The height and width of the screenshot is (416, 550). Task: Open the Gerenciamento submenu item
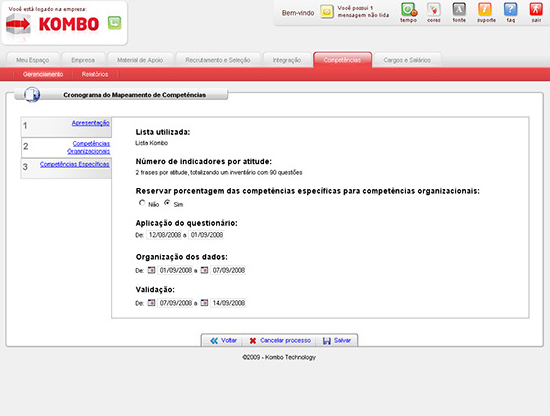point(43,74)
